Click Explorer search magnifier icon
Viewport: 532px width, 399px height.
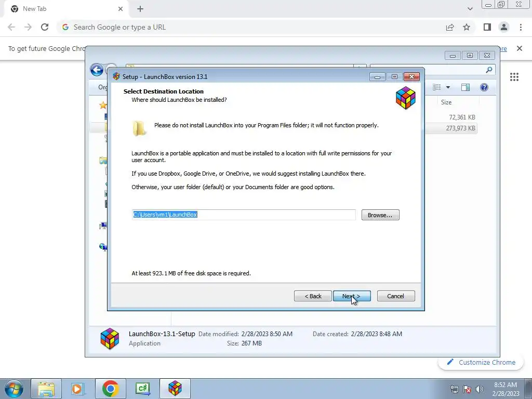(489, 70)
